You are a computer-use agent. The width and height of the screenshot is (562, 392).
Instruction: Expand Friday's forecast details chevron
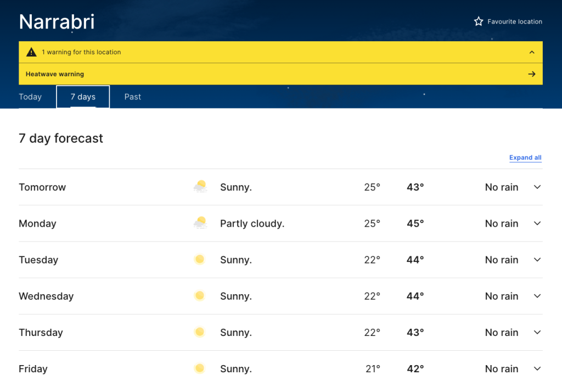(537, 369)
